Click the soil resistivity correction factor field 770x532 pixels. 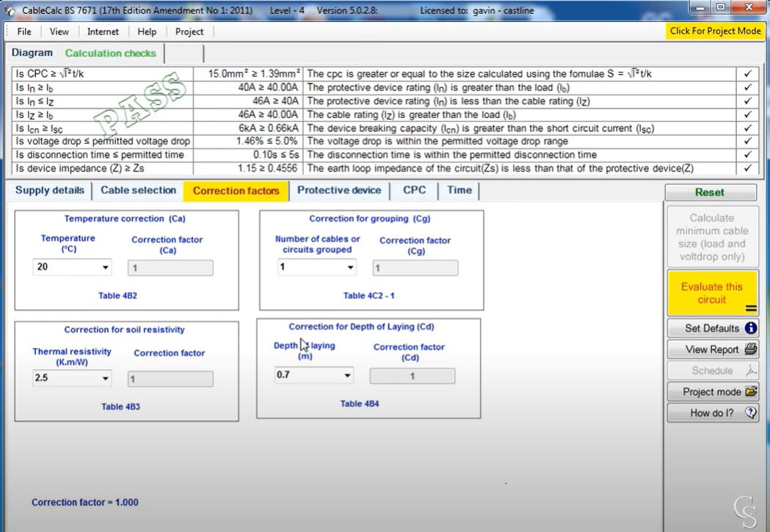[170, 379]
